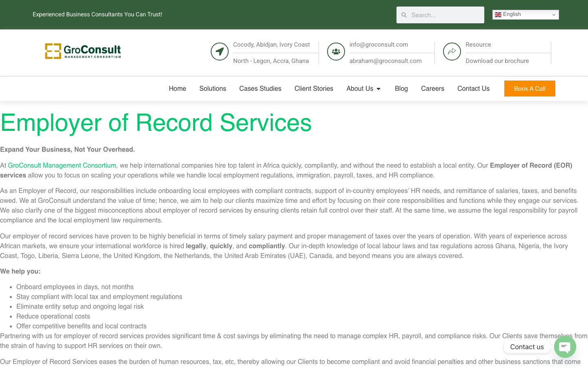Click 'Onboard employees in days, not months' bullet
The width and height of the screenshot is (588, 368).
[x=75, y=287]
